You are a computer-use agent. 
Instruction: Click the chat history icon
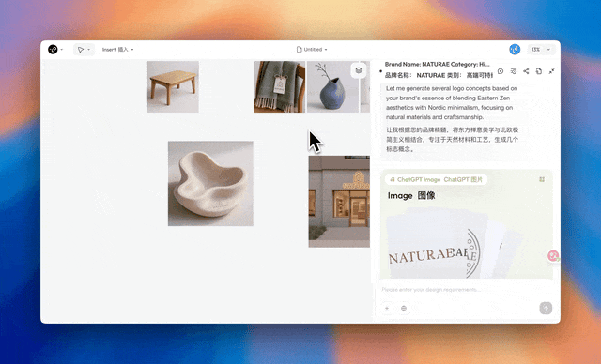pyautogui.click(x=514, y=71)
